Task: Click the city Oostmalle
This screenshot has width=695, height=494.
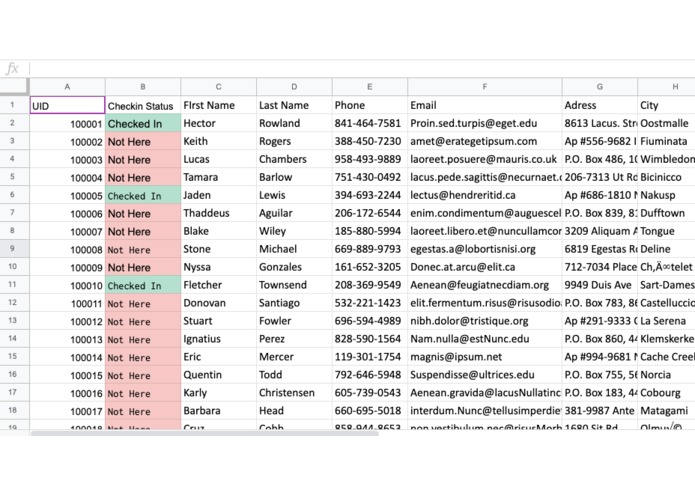Action: [x=664, y=123]
